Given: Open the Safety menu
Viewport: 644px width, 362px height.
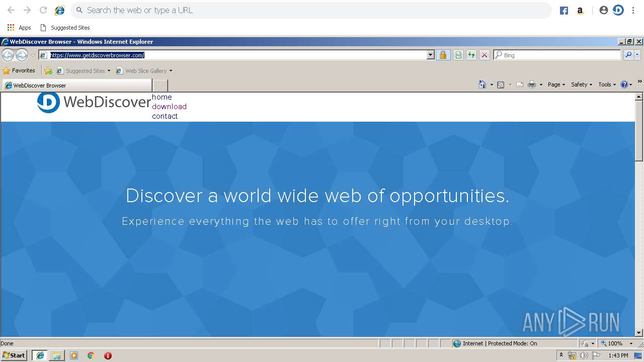Looking at the screenshot, I should 582,84.
